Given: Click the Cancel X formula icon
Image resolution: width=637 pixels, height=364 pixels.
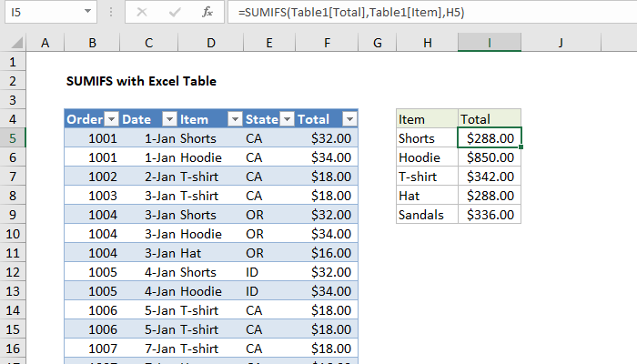Looking at the screenshot, I should point(141,14).
